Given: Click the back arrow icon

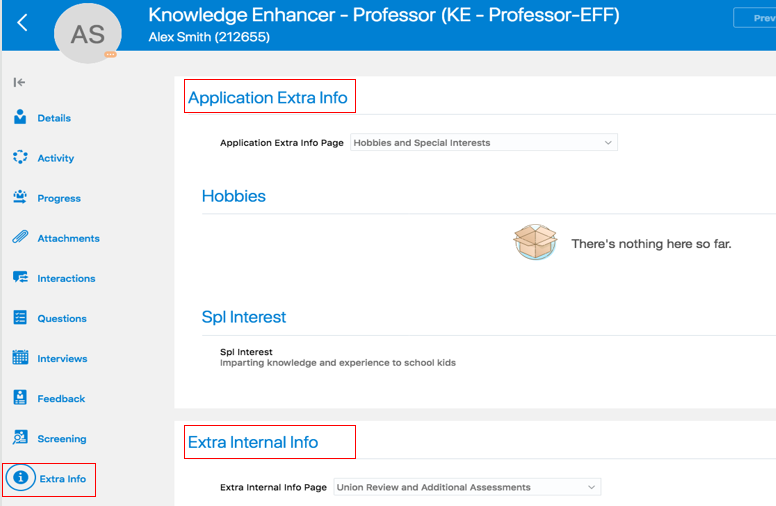Looking at the screenshot, I should pyautogui.click(x=22, y=22).
